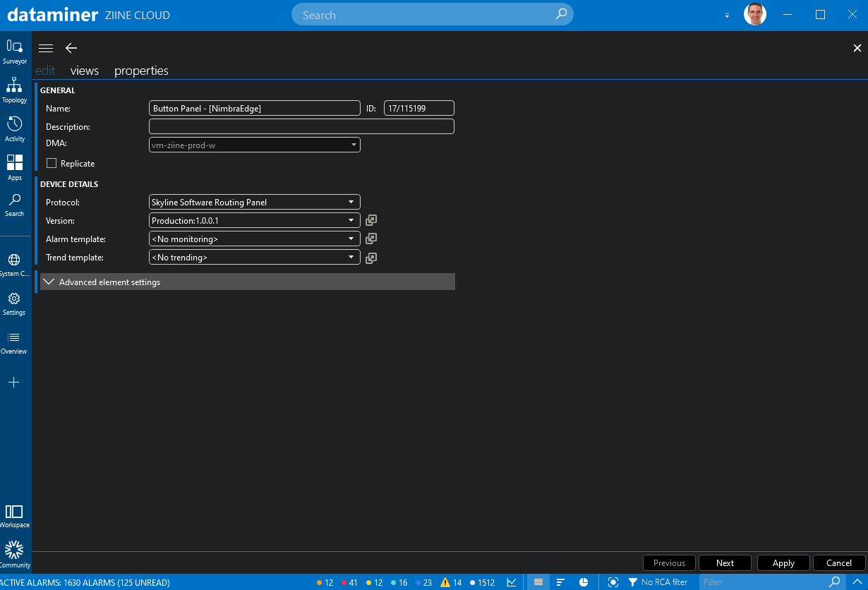Click the dataminer logo
The image size is (868, 590).
[52, 14]
